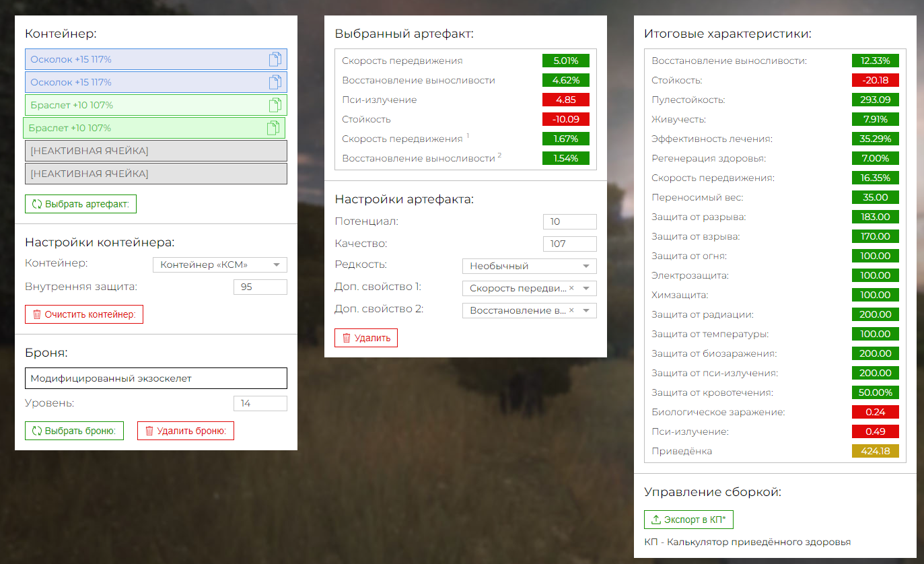The width and height of the screenshot is (924, 564).
Task: Clear the Доп. свойство 1 selection (x)
Action: tap(571, 288)
